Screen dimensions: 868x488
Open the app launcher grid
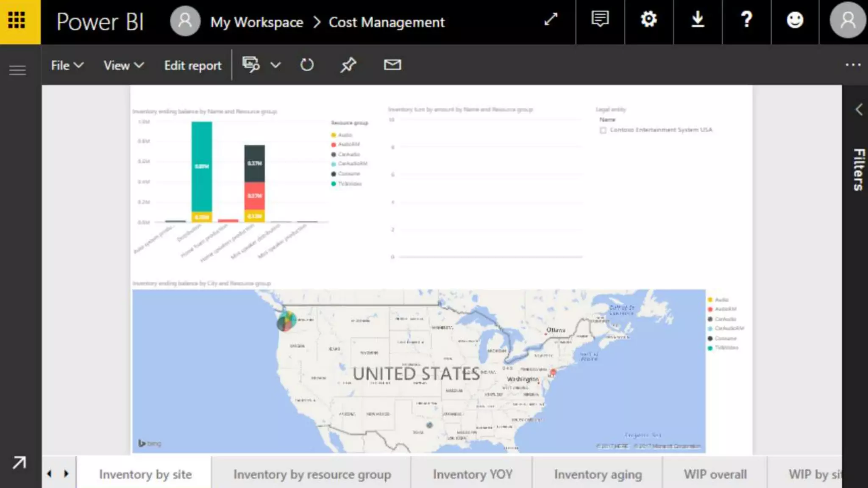(x=17, y=20)
